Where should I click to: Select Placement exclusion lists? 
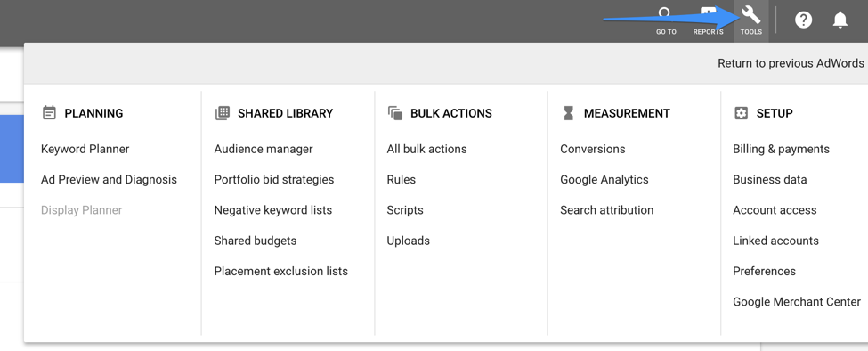tap(281, 272)
